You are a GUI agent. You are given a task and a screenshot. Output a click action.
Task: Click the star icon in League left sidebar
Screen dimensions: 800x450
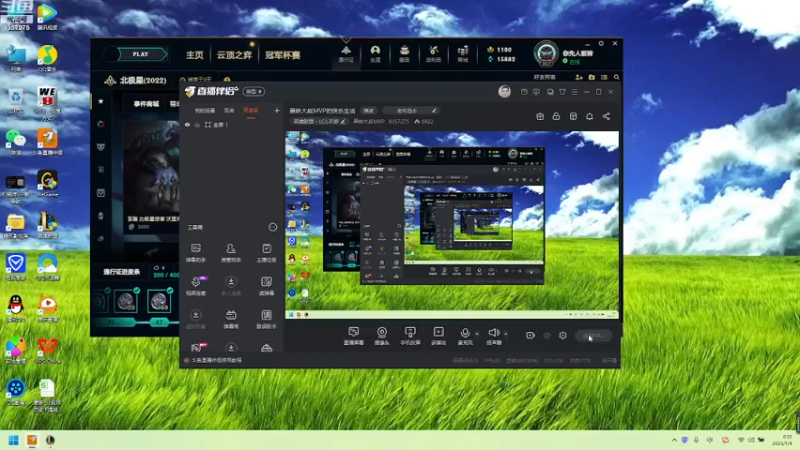[x=101, y=102]
